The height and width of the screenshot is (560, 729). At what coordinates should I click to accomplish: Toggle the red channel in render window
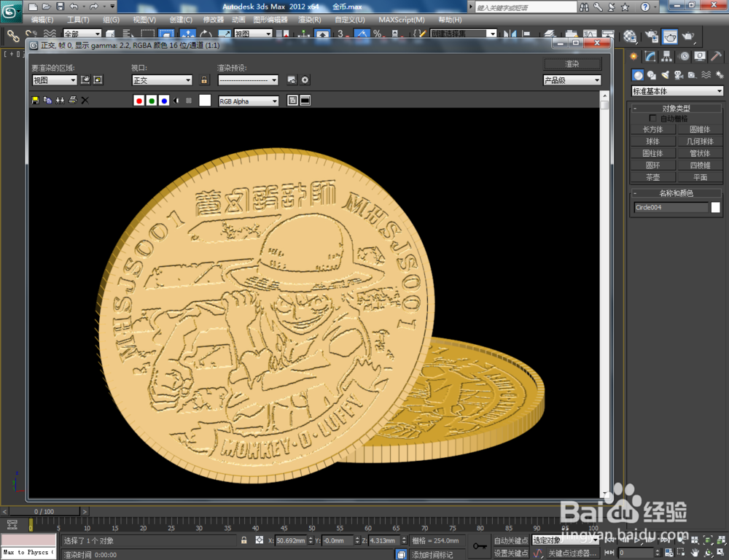point(139,101)
